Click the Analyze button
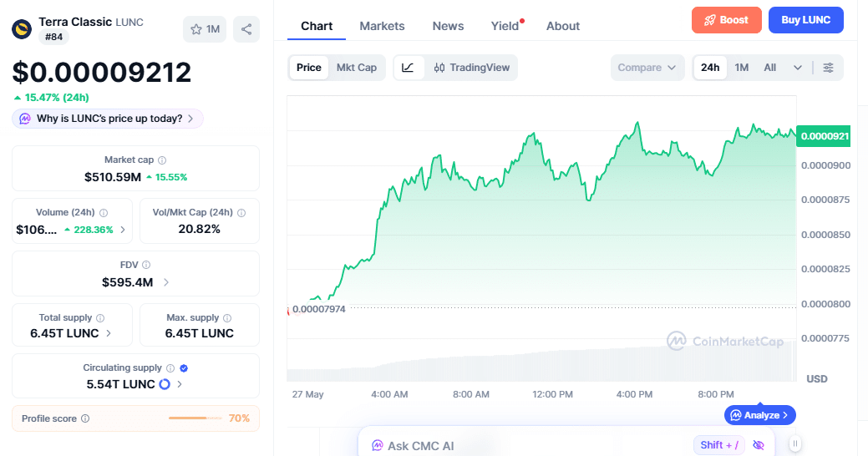The width and height of the screenshot is (868, 456). (760, 415)
